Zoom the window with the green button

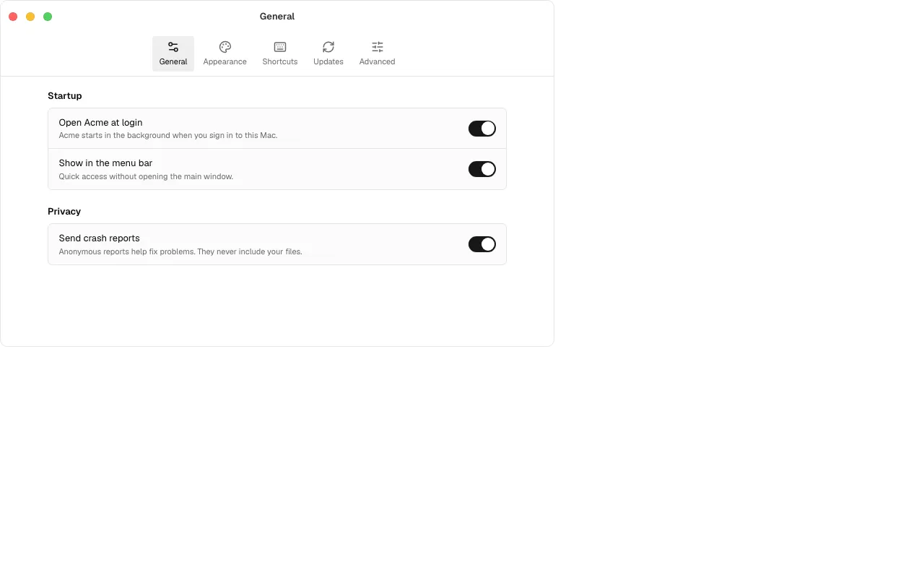tap(48, 17)
